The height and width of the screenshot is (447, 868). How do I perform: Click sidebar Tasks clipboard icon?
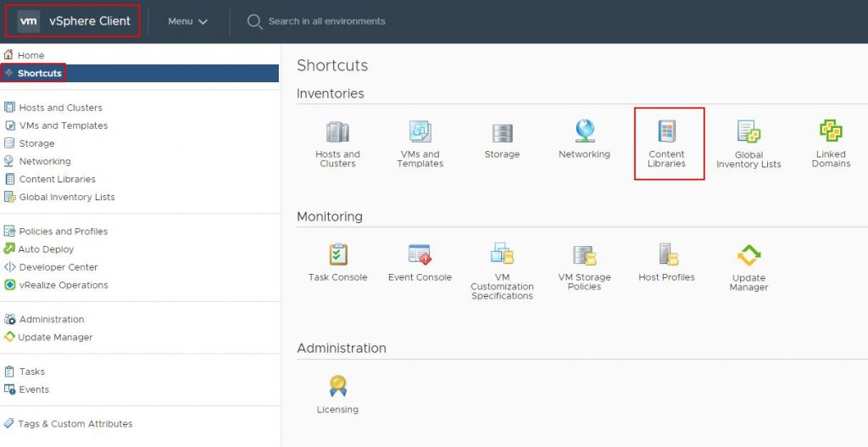(x=9, y=372)
